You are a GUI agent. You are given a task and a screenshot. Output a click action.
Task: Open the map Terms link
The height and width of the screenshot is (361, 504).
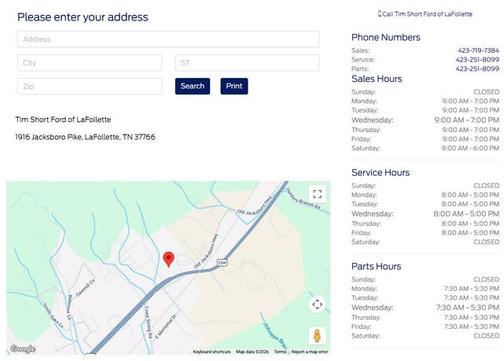pyautogui.click(x=280, y=352)
